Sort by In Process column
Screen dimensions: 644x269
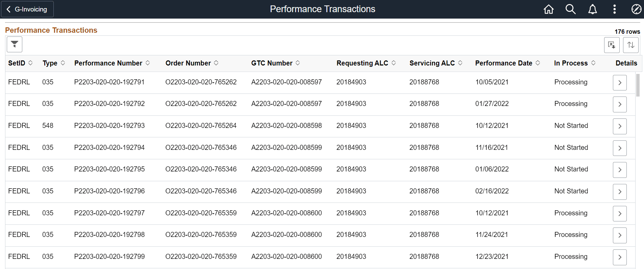pyautogui.click(x=575, y=63)
